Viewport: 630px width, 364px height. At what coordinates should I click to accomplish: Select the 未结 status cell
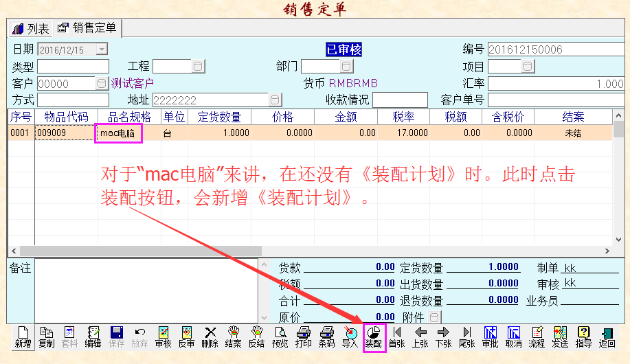(x=573, y=133)
